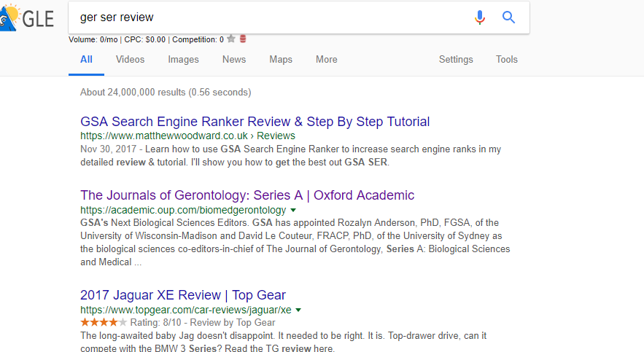Click the red database icon beside Competition

[x=243, y=39]
